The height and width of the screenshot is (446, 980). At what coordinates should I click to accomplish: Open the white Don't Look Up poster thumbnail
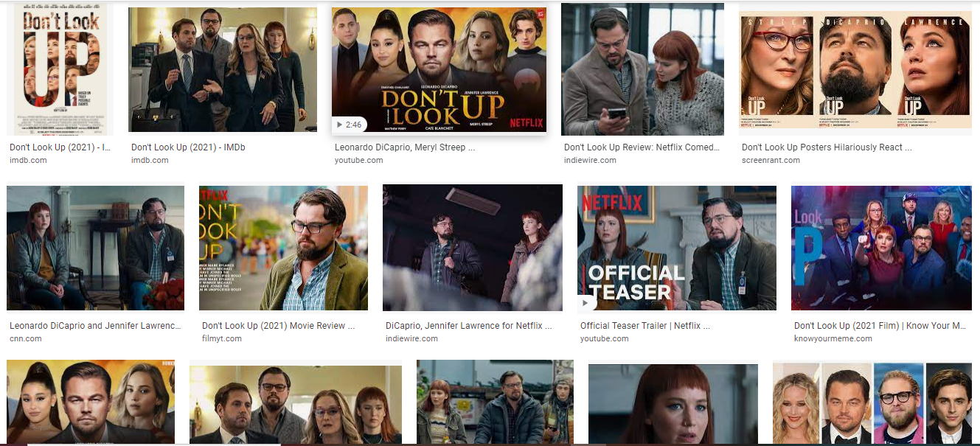click(60, 69)
